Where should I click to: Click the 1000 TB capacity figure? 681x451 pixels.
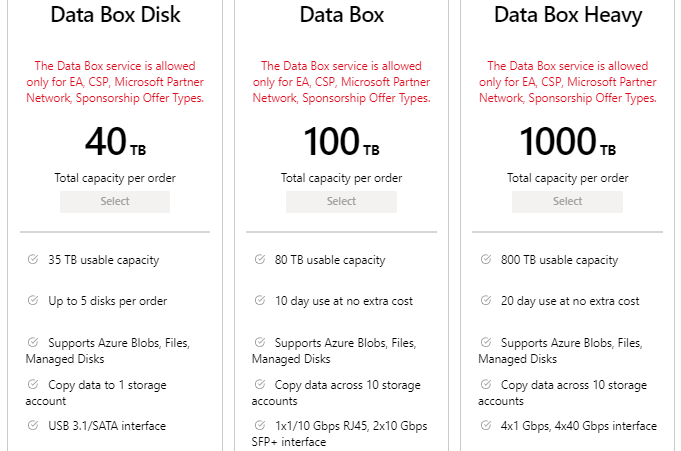coord(568,141)
